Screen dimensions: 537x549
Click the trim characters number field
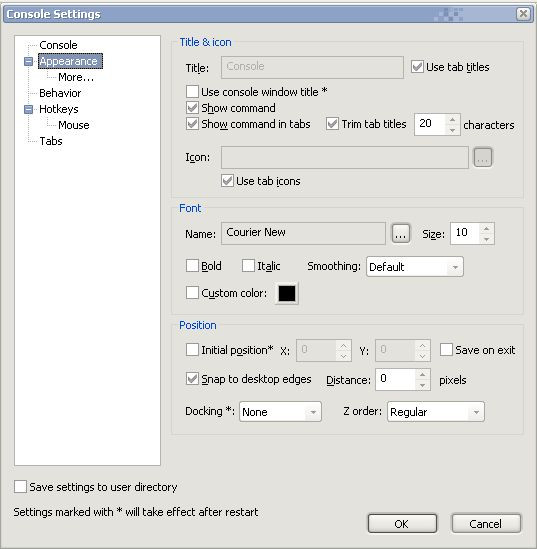pos(430,124)
